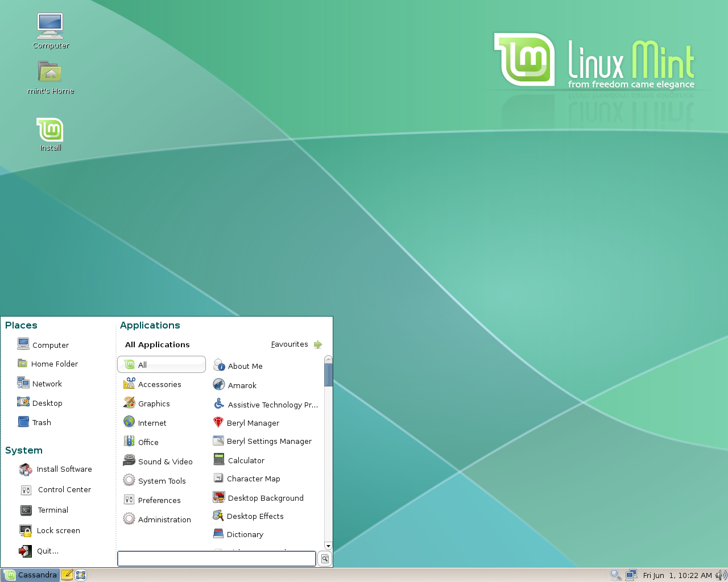Select the Sound & Video category

(158, 462)
